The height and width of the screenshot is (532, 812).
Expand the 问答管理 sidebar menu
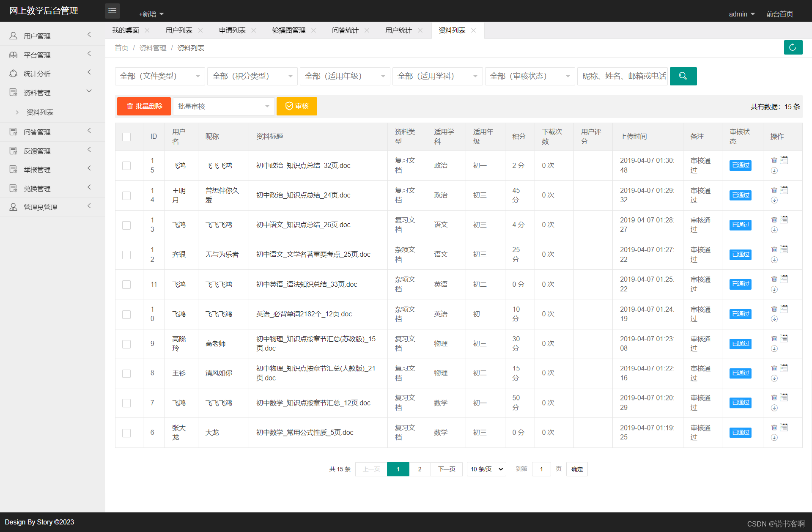(52, 132)
